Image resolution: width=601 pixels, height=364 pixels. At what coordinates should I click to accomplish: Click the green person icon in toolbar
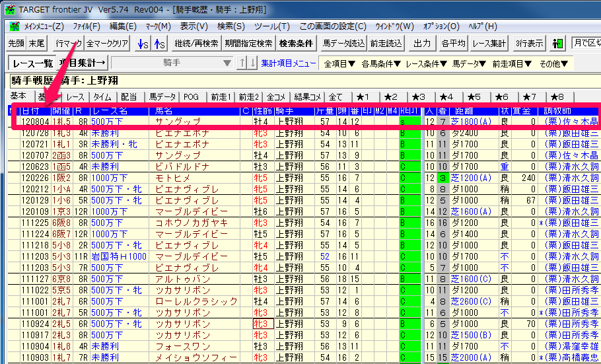pyautogui.click(x=557, y=44)
